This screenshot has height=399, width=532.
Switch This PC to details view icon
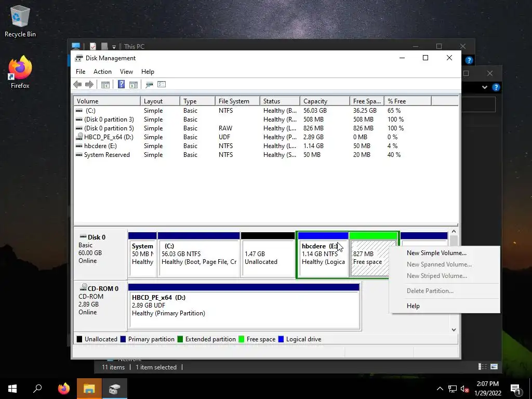483,366
